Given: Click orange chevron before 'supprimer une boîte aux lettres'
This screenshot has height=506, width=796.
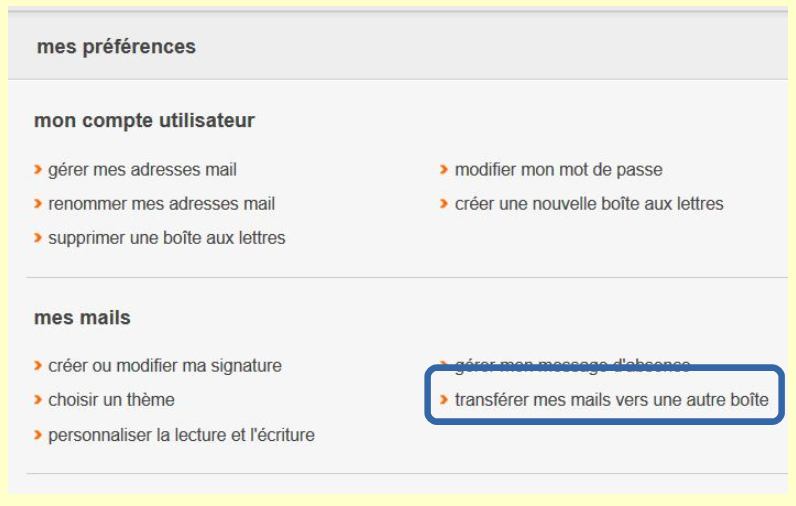Looking at the screenshot, I should pyautogui.click(x=38, y=239).
